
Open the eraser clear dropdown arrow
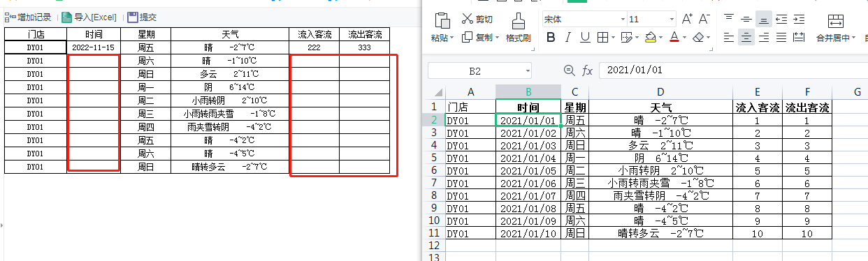point(709,38)
